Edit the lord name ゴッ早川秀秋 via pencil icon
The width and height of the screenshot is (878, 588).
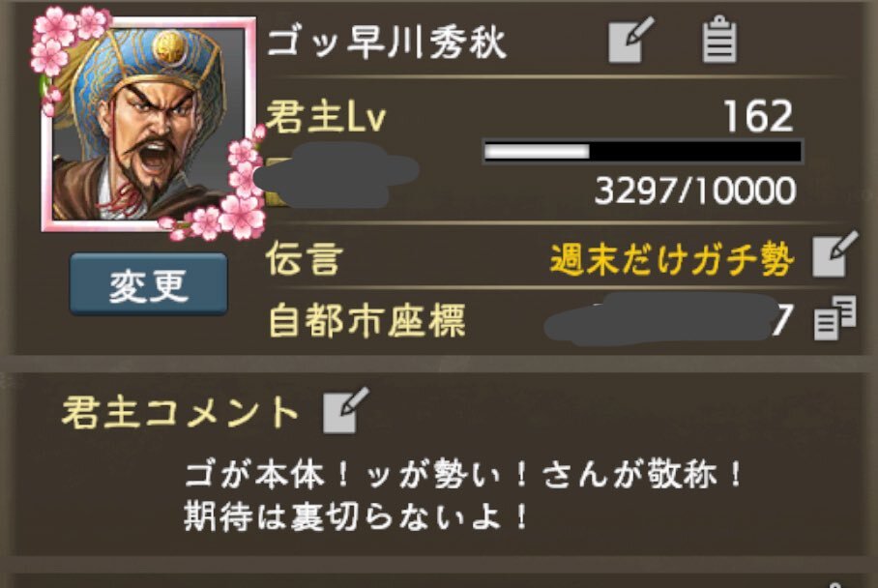(631, 40)
